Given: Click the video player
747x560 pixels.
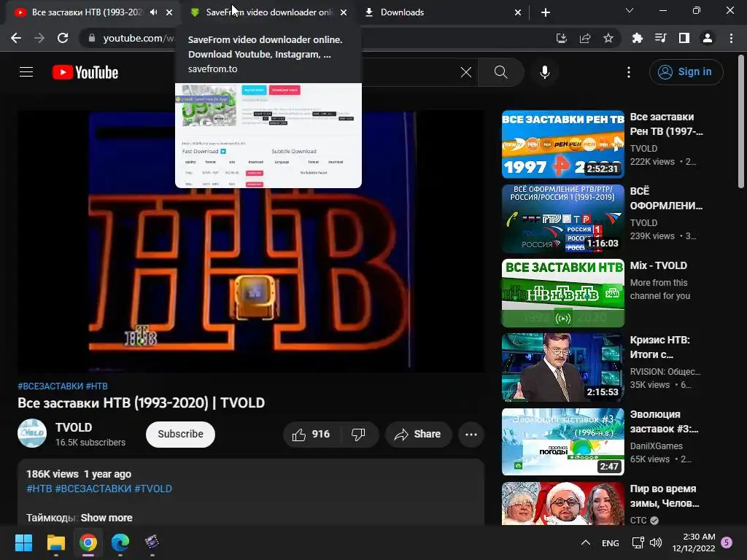Looking at the screenshot, I should pos(251,241).
